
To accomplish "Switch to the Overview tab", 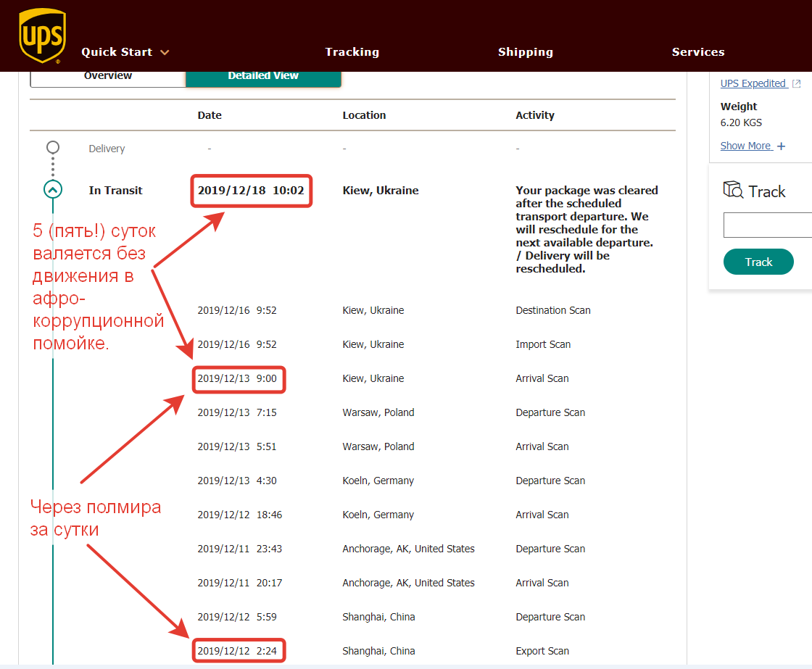I will 108,78.
